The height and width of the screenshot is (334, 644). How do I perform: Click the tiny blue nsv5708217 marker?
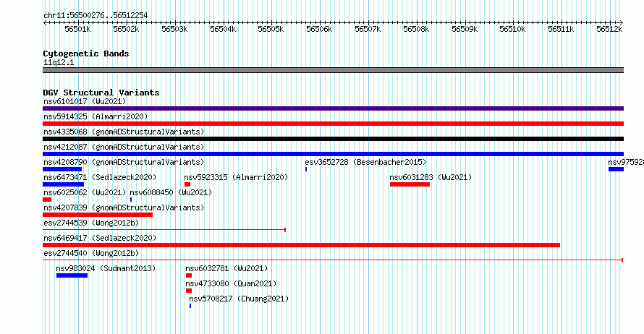tap(190, 306)
